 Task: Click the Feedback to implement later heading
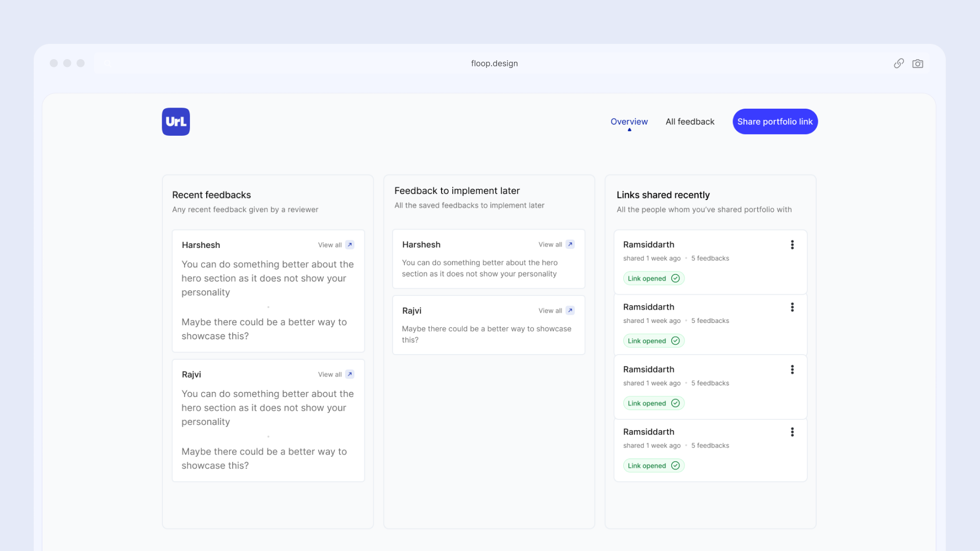(x=457, y=191)
